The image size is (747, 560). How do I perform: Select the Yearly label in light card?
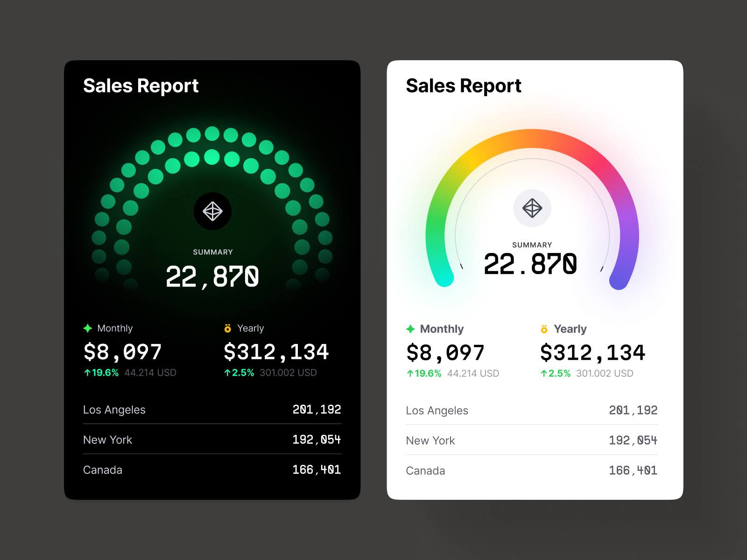pyautogui.click(x=570, y=329)
